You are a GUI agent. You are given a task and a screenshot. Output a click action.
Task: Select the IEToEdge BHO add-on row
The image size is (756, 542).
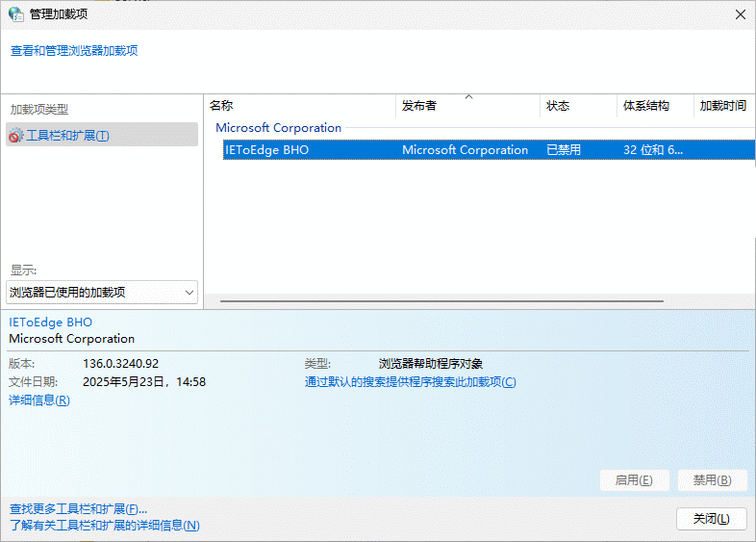coord(489,149)
